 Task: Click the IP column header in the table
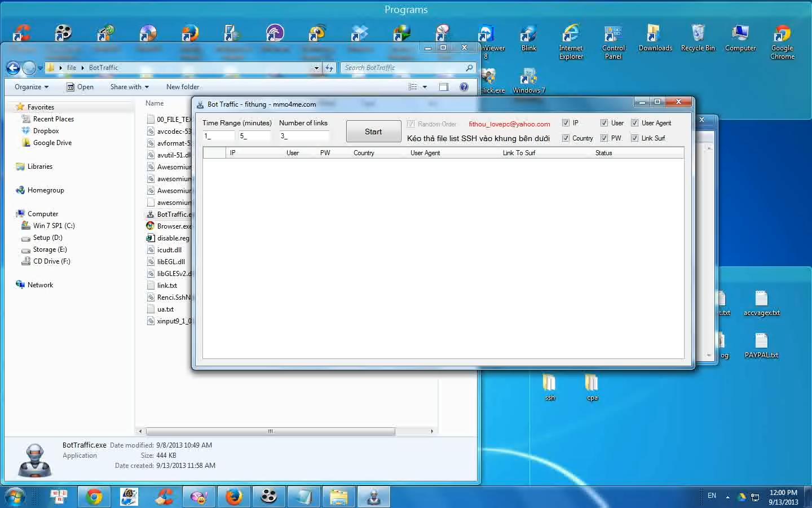pyautogui.click(x=232, y=152)
